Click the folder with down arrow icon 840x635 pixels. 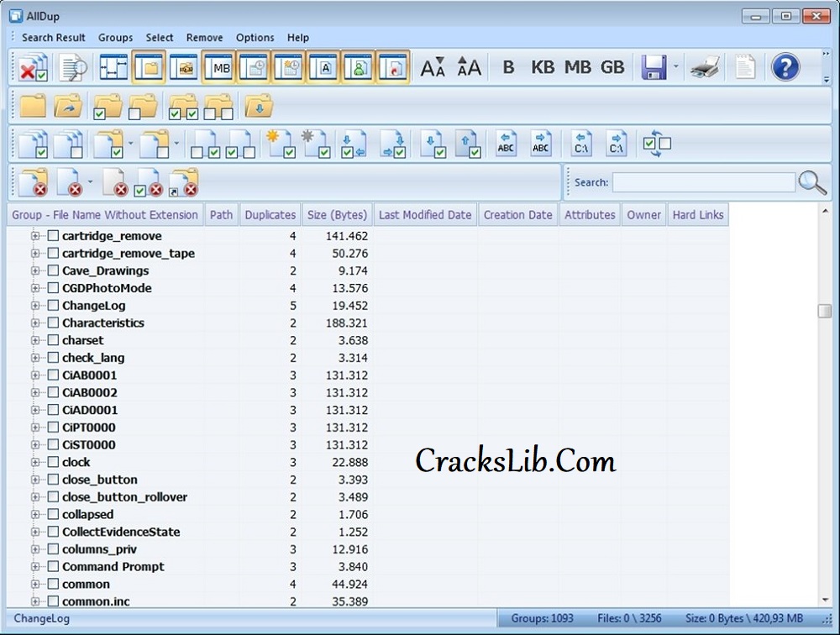259,106
